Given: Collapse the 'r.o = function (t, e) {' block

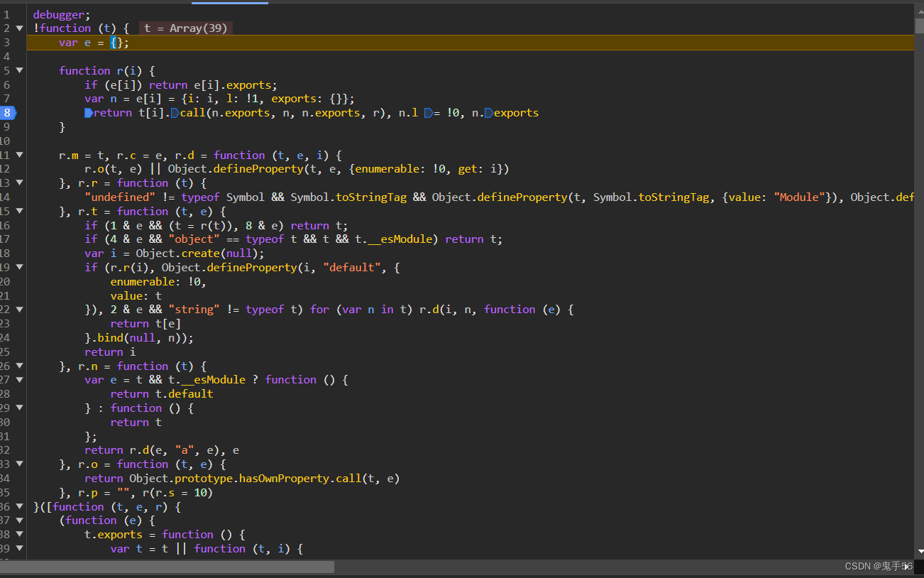Looking at the screenshot, I should click(19, 464).
